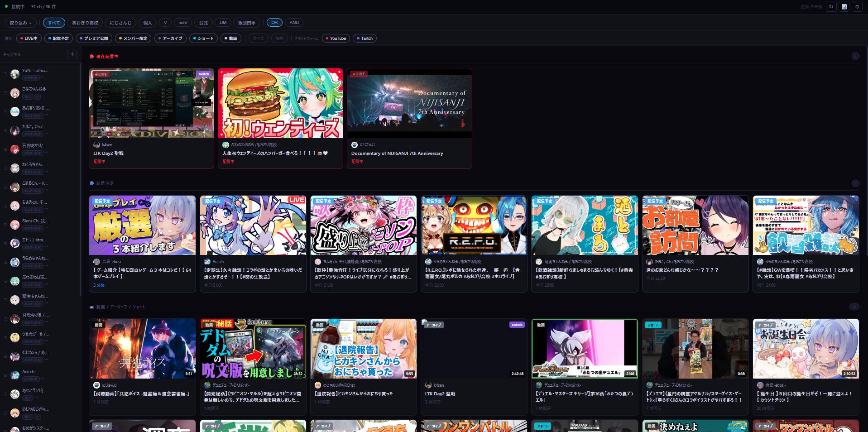This screenshot has height=432, width=868.
Task: Switch tag matching to OR
Action: (x=274, y=23)
